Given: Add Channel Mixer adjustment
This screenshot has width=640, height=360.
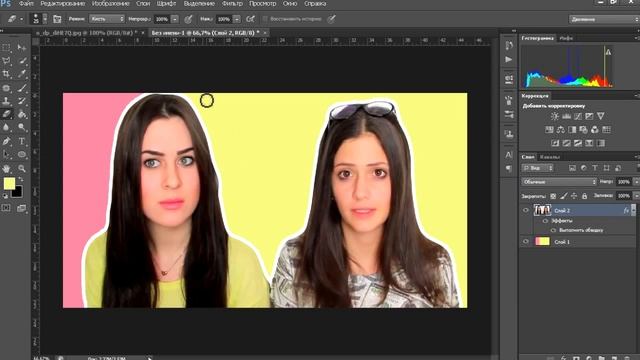Looking at the screenshot, I should click(595, 130).
